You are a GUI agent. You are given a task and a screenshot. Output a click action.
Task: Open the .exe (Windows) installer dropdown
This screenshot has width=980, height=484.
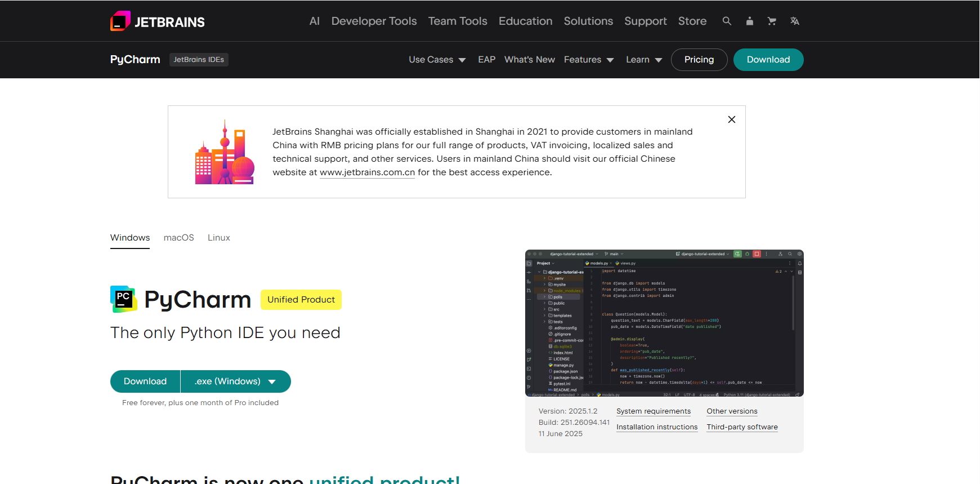point(235,381)
